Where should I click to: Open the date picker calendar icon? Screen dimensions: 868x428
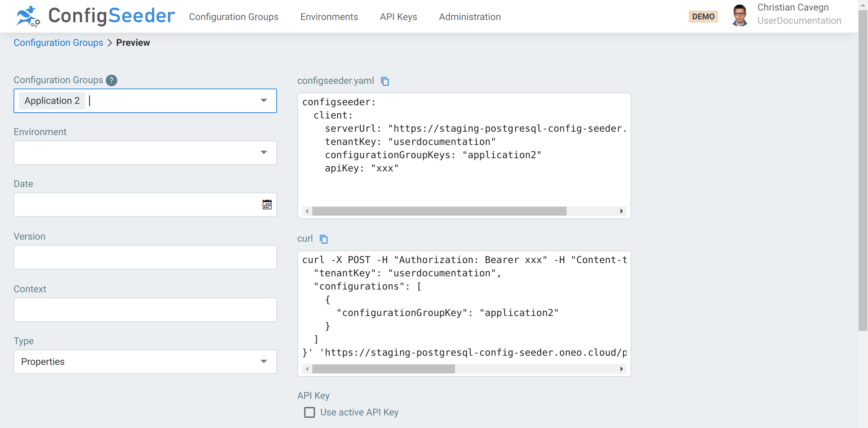pyautogui.click(x=267, y=204)
